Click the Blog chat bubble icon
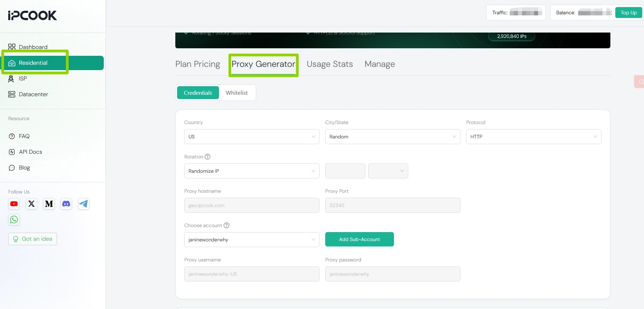Image resolution: width=644 pixels, height=309 pixels. (12, 168)
